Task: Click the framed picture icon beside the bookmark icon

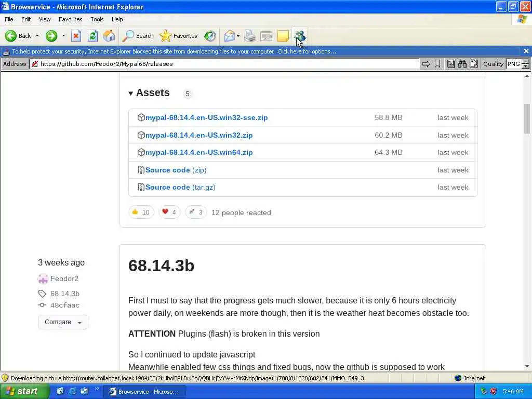Action: click(x=451, y=64)
